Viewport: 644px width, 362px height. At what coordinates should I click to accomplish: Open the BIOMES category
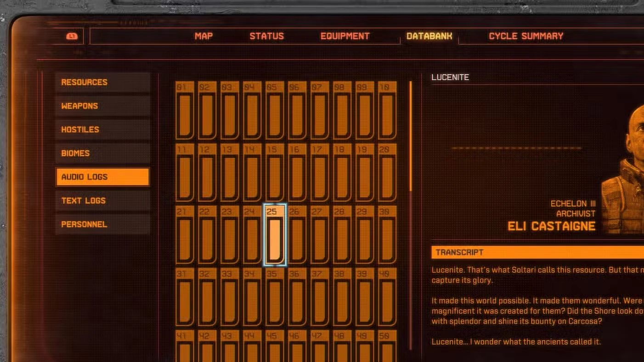pos(103,153)
